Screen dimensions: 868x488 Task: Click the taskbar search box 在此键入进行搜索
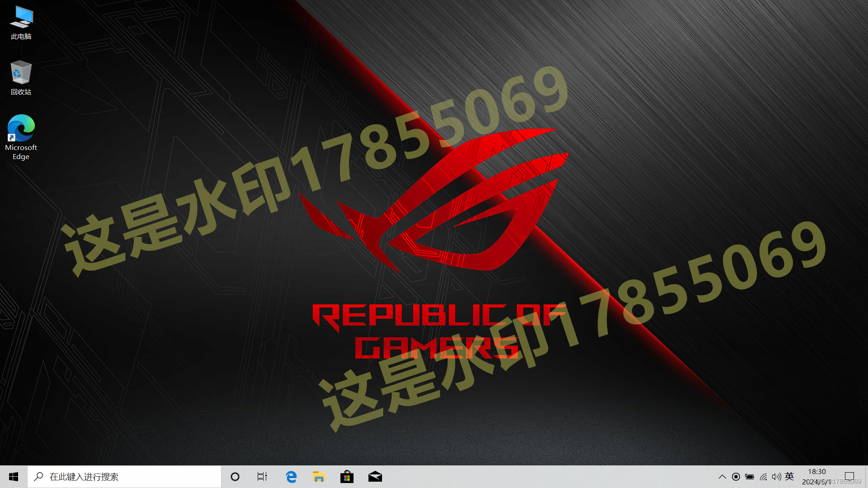(124, 477)
